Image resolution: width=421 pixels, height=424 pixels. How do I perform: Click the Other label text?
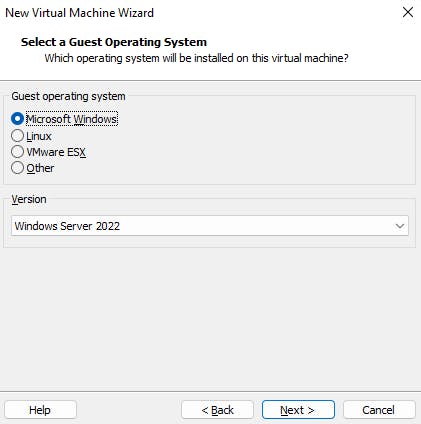[x=40, y=168]
